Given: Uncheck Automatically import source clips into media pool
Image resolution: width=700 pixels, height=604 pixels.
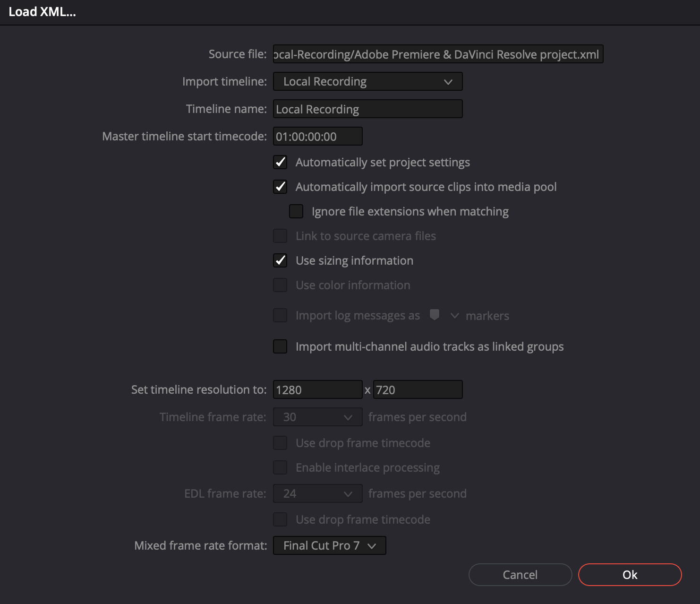Looking at the screenshot, I should click(280, 187).
